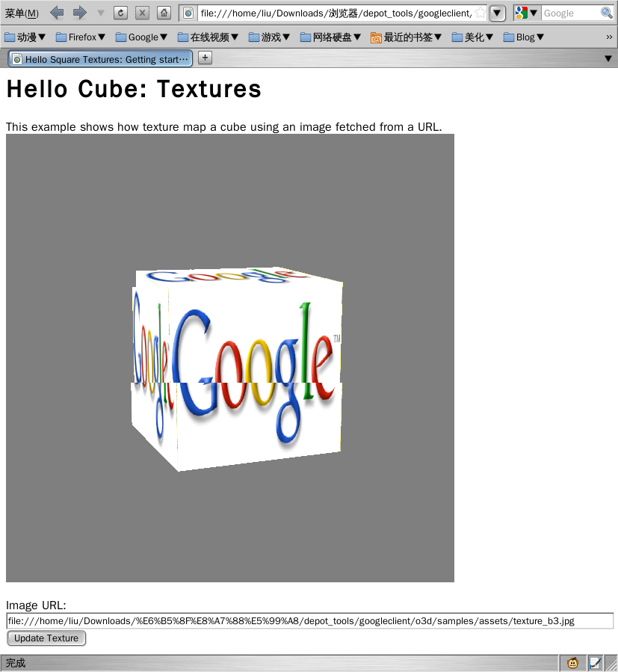
Task: Expand the 在线视频 bookmarks folder
Action: (x=208, y=37)
